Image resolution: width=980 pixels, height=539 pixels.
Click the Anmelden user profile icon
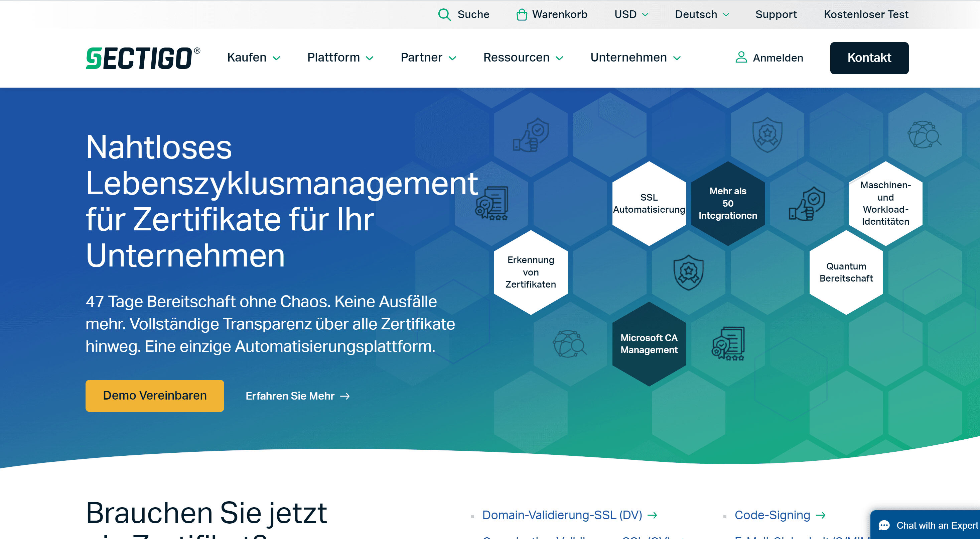(x=741, y=58)
